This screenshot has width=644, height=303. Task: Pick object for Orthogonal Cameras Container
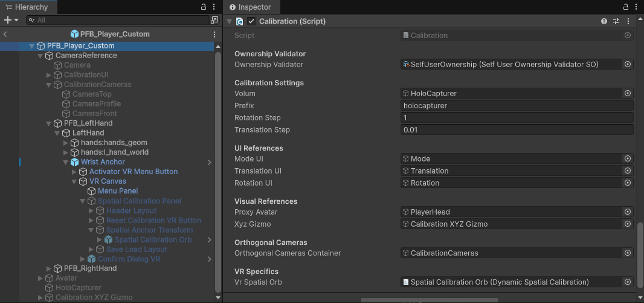coord(628,253)
